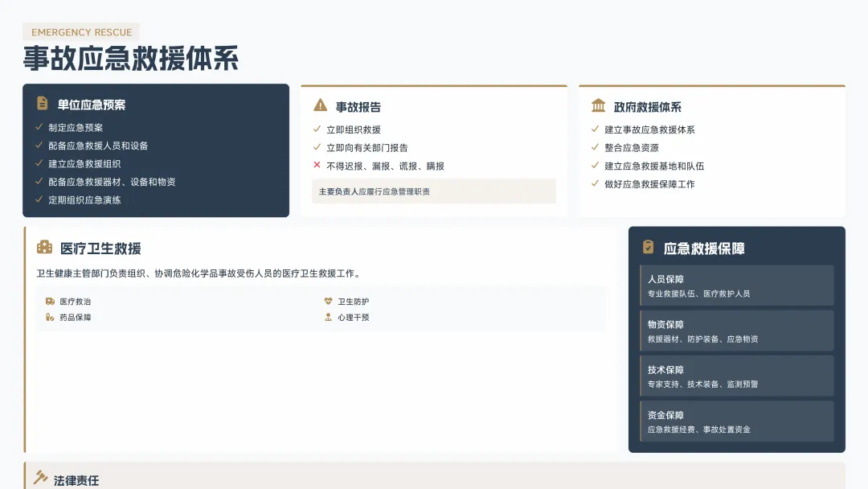The height and width of the screenshot is (489, 868).
Task: Click the 应急救援保障 heading
Action: click(704, 249)
